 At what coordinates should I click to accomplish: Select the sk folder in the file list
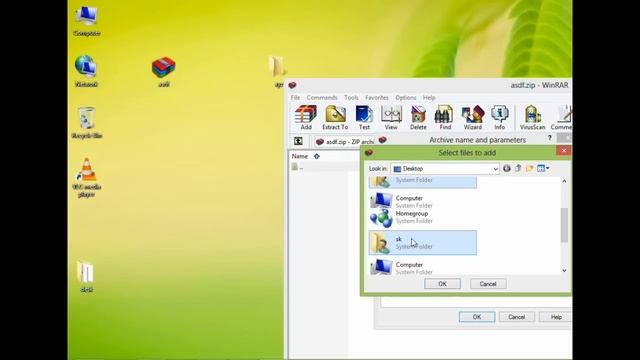[x=422, y=242]
